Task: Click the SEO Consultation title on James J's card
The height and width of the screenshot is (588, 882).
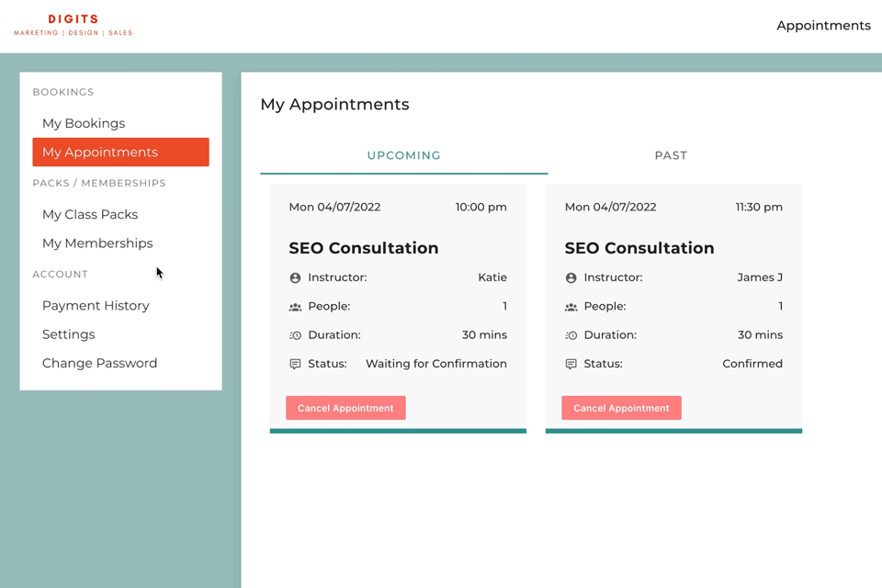Action: click(x=639, y=248)
